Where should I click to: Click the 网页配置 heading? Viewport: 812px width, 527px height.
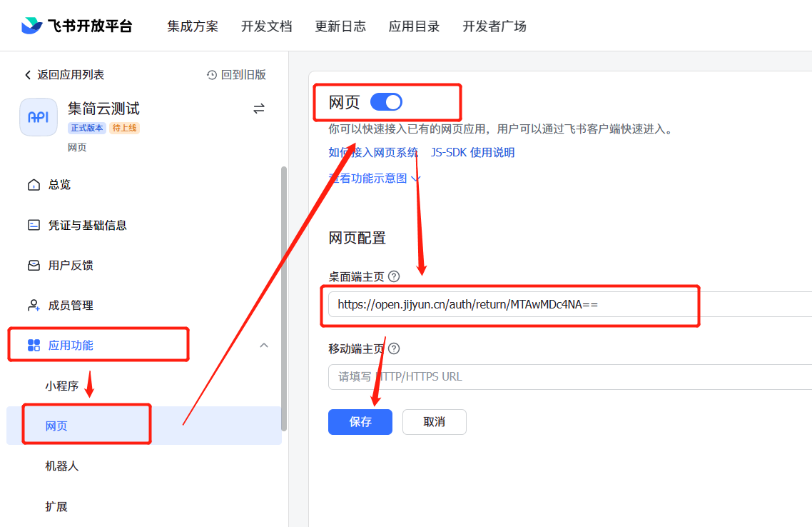pyautogui.click(x=357, y=238)
